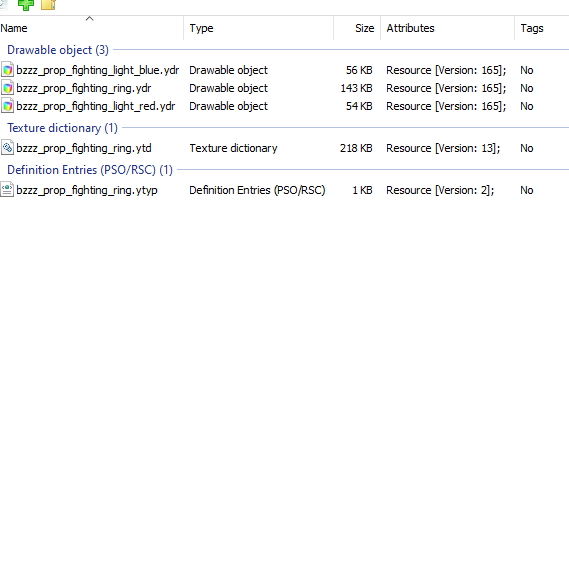Select the Resource [Version: 13] attribute cell
Image resolution: width=569 pixels, height=569 pixels.
pos(443,148)
